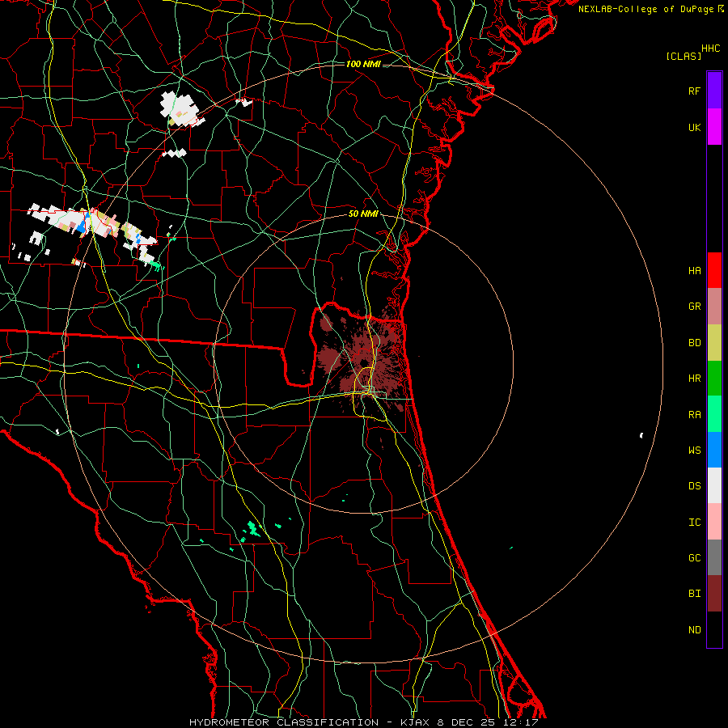Screen dimensions: 728x728
Task: Click the GC legend label
Action: (x=694, y=558)
